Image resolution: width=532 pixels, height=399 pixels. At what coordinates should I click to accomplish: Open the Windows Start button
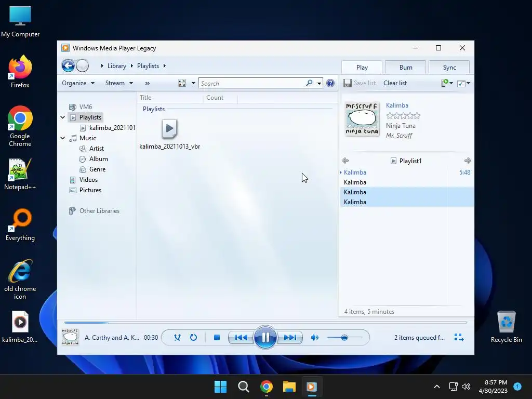[220, 387]
